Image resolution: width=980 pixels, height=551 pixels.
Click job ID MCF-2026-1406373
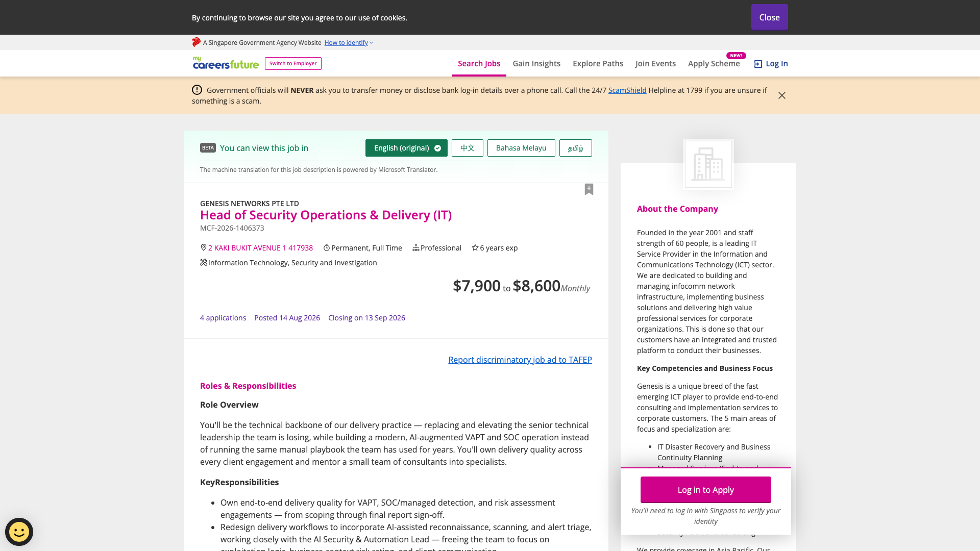click(x=232, y=228)
